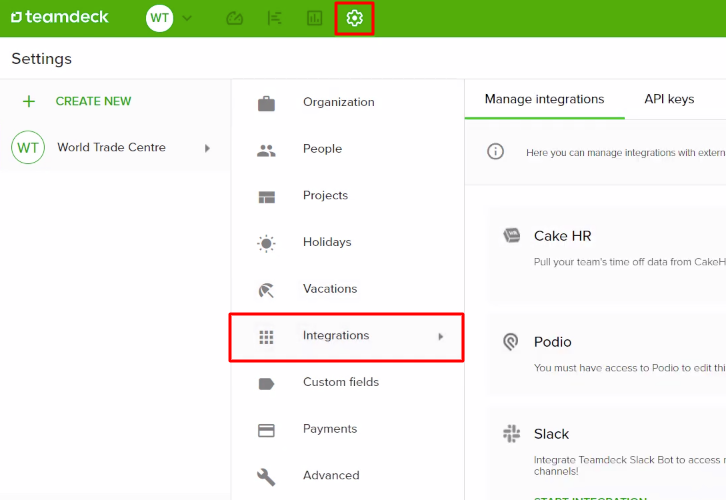
Task: Open the reports chart icon
Action: click(x=314, y=19)
